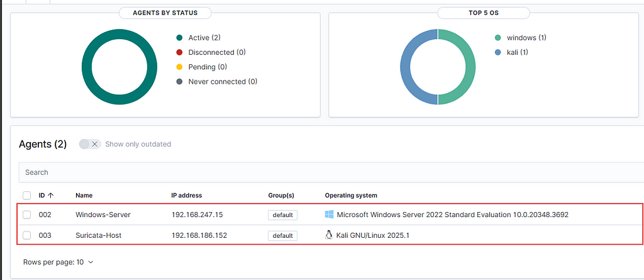This screenshot has height=280, width=644.
Task: Tick the select-all agents header checkbox
Action: click(26, 195)
